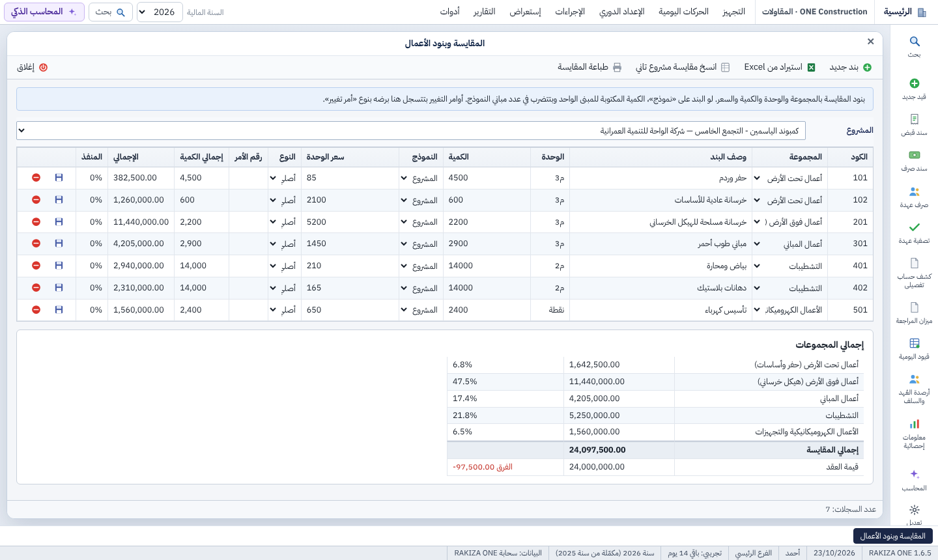Open سند قبض in the sidebar
The image size is (938, 560).
(915, 119)
